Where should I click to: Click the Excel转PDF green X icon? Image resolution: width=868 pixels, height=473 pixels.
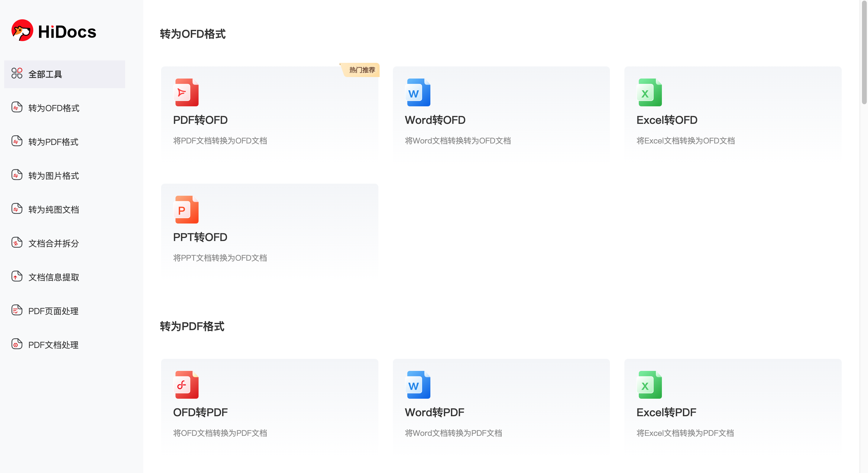click(650, 385)
